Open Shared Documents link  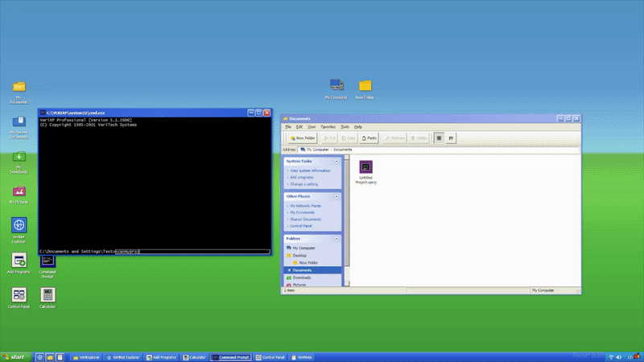point(306,220)
